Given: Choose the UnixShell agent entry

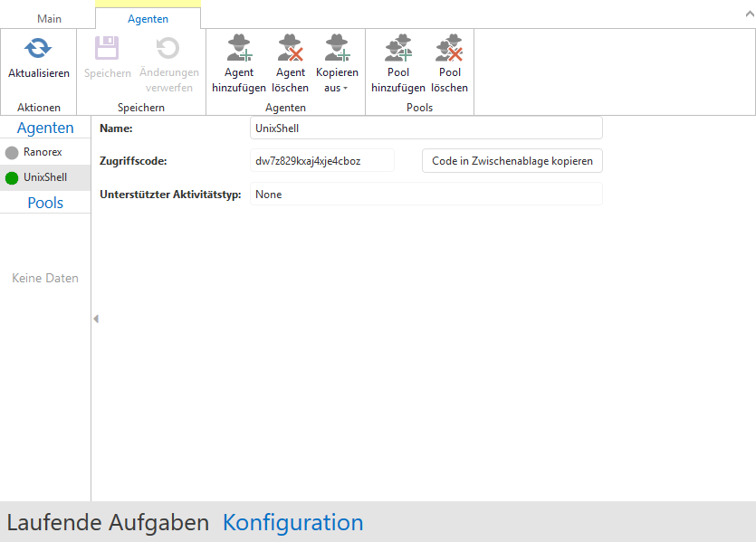Looking at the screenshot, I should [x=44, y=178].
